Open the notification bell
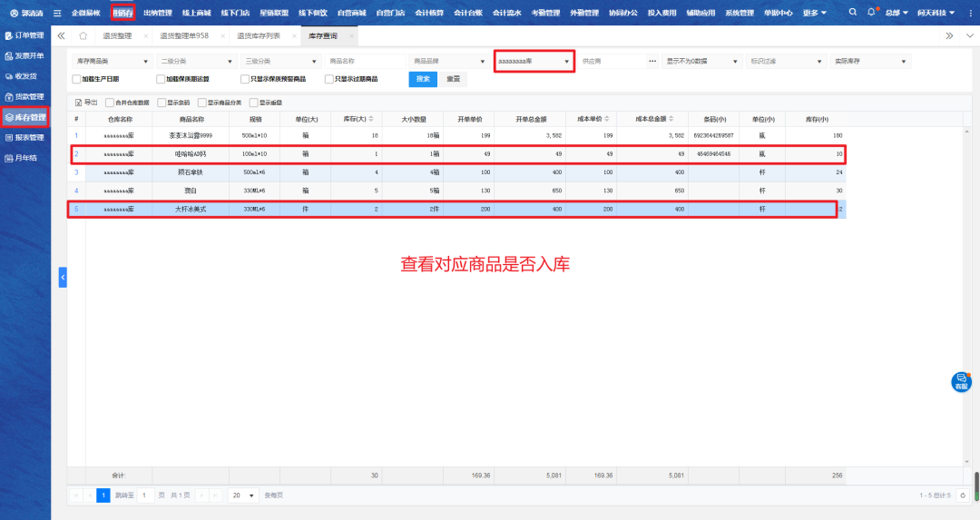Image resolution: width=980 pixels, height=520 pixels. pos(871,13)
